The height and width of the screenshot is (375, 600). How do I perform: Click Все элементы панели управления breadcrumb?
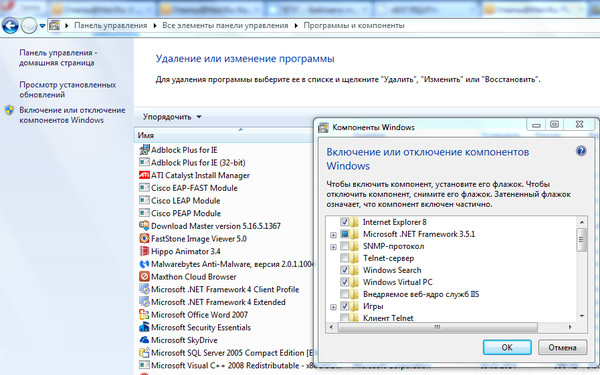click(225, 26)
